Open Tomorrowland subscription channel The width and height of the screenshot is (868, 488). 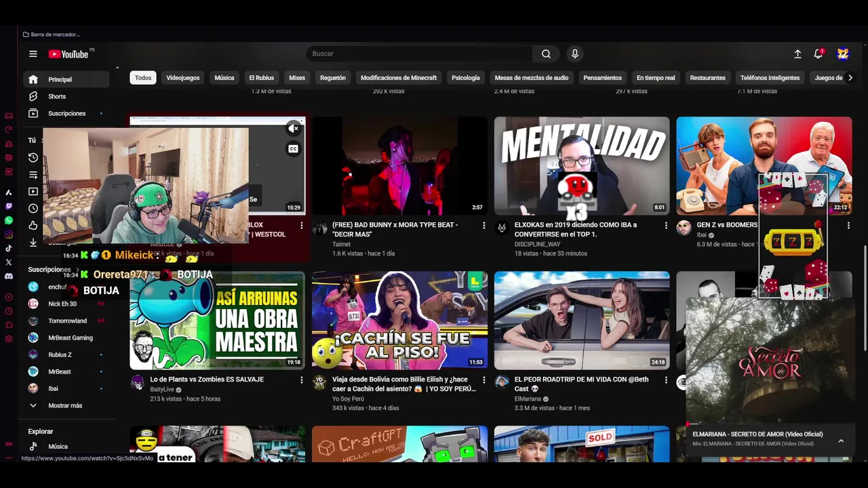point(66,321)
